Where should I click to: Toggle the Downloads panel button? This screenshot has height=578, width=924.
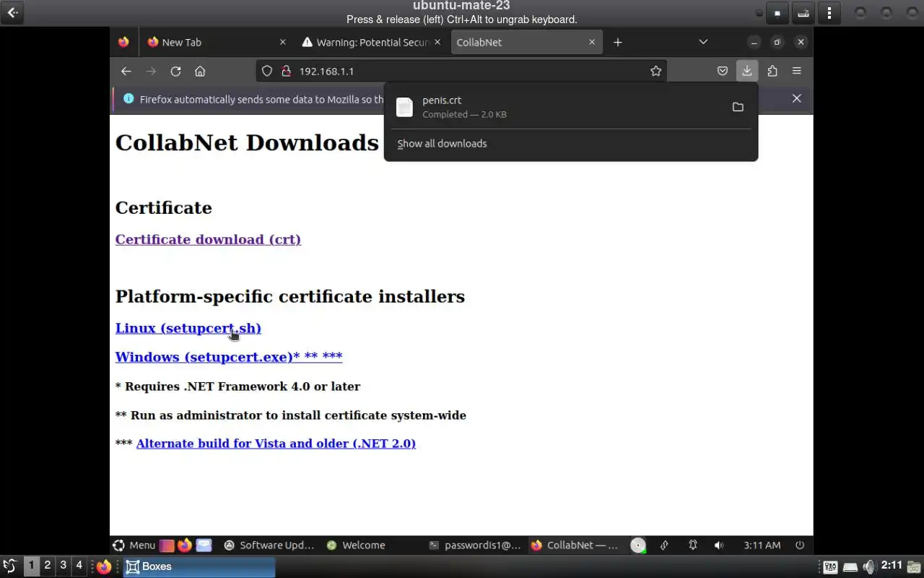click(x=747, y=71)
